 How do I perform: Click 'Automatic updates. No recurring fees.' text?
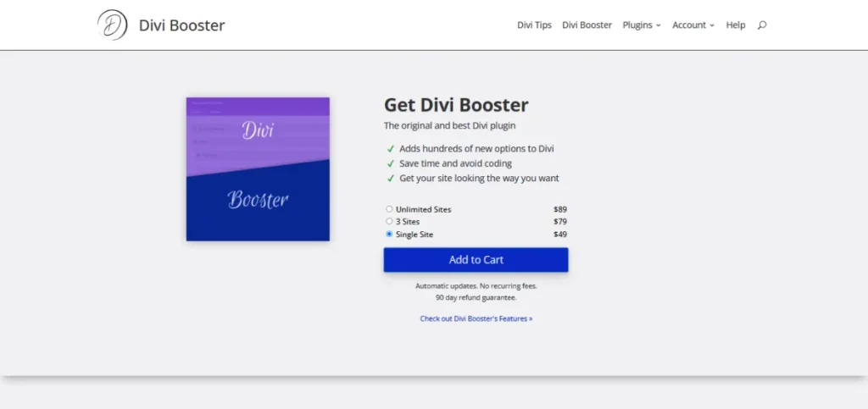tap(476, 285)
